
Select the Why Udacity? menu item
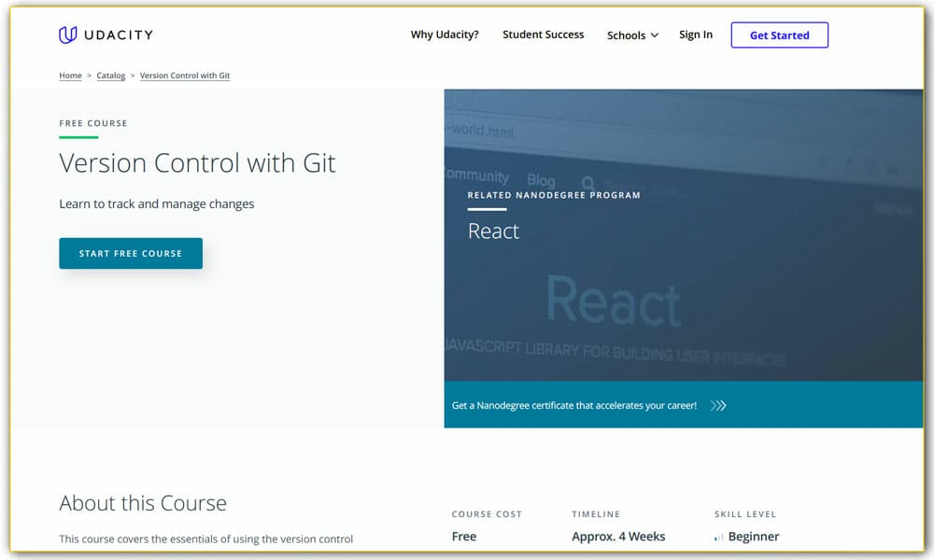pos(445,35)
